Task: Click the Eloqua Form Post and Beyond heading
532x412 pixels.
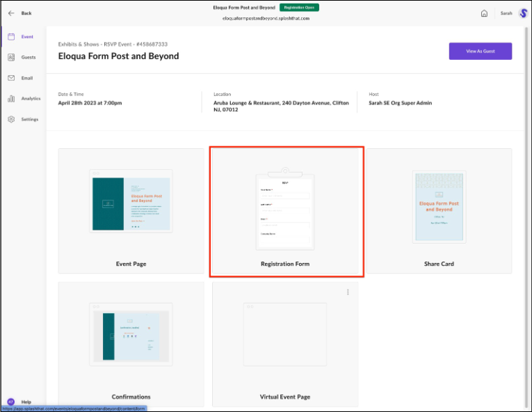Action: click(118, 56)
